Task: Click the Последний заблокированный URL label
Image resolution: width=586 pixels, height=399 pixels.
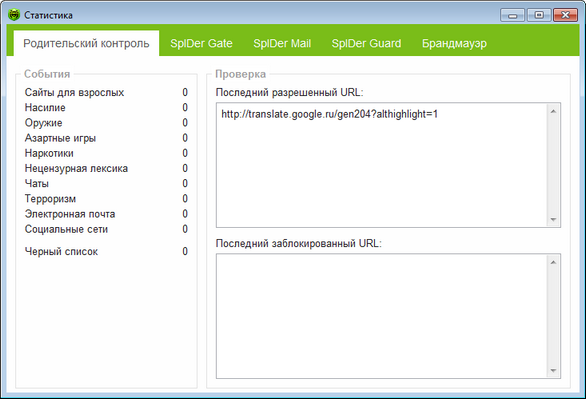Action: click(299, 243)
